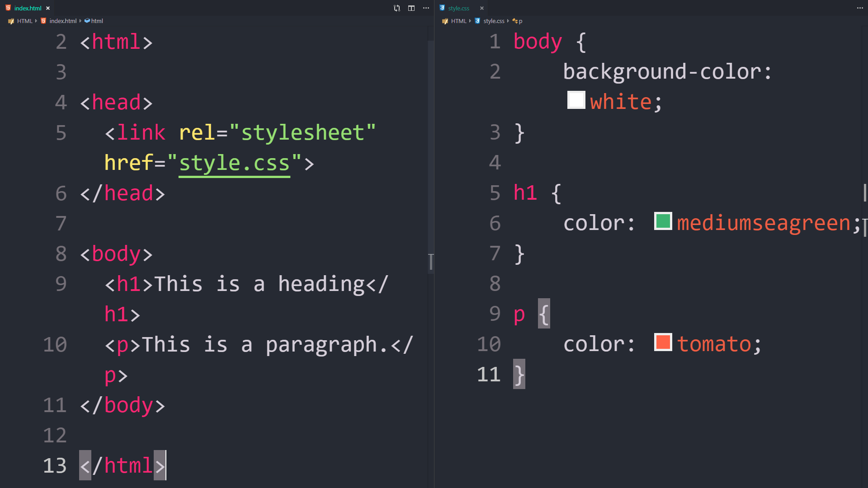Screen dimensions: 868x488
Task: Click the Split Editor icon
Action: click(411, 8)
